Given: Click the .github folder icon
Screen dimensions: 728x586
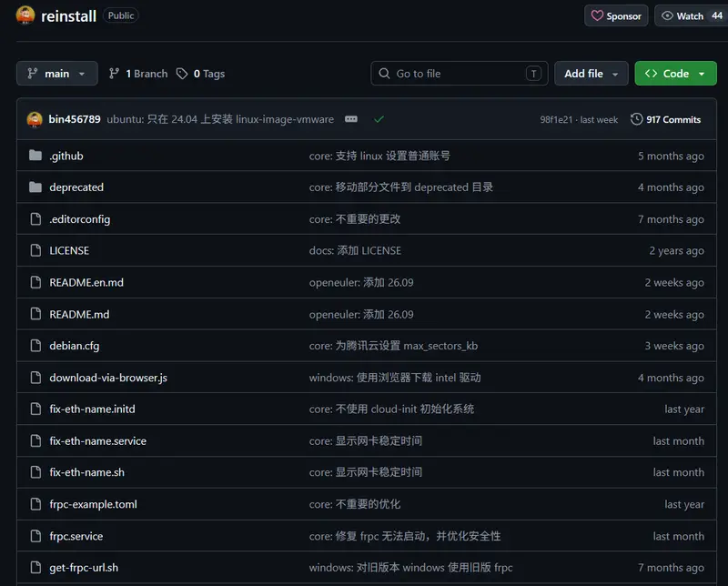Looking at the screenshot, I should 35,156.
